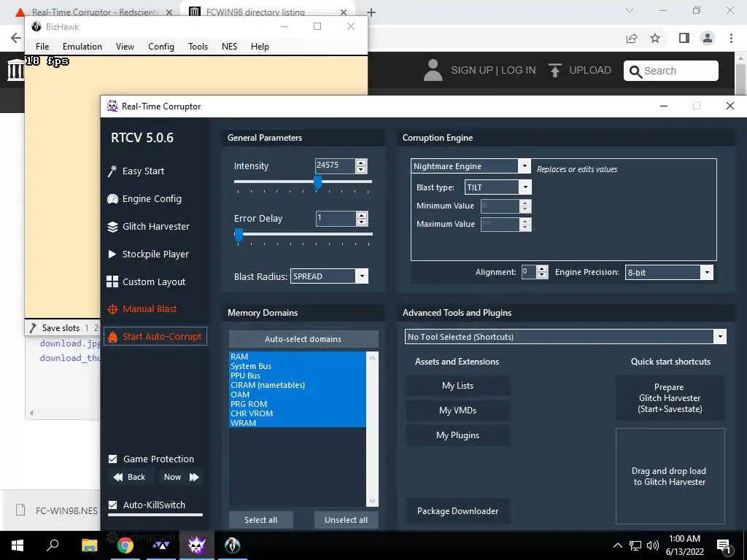Image resolution: width=747 pixels, height=560 pixels.
Task: Open a new Chrome tab
Action: click(x=371, y=12)
